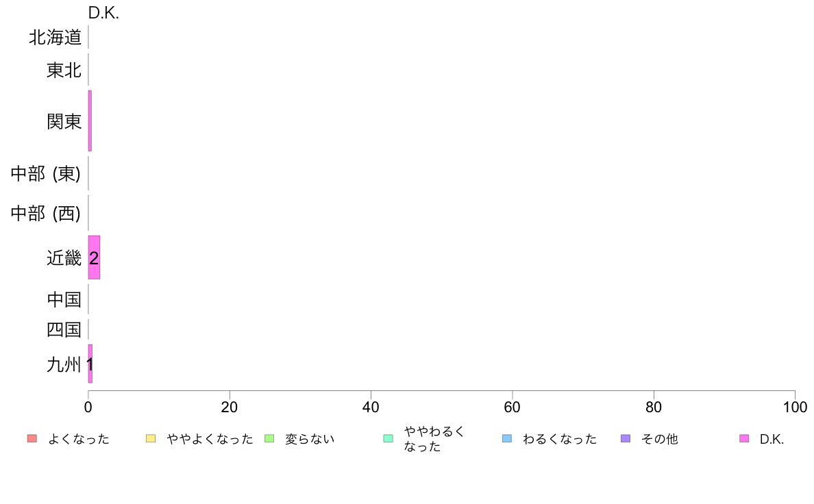Select the pink 関東 bar

pyautogui.click(x=90, y=121)
